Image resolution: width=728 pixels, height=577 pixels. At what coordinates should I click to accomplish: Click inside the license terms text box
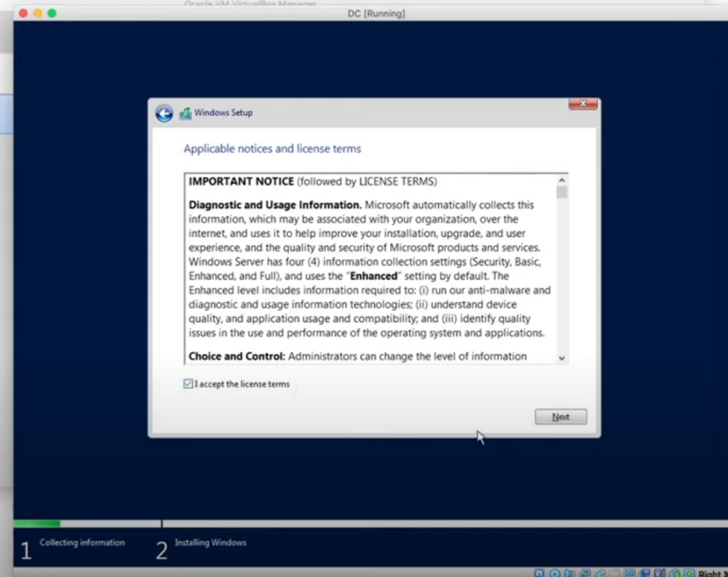coord(370,270)
